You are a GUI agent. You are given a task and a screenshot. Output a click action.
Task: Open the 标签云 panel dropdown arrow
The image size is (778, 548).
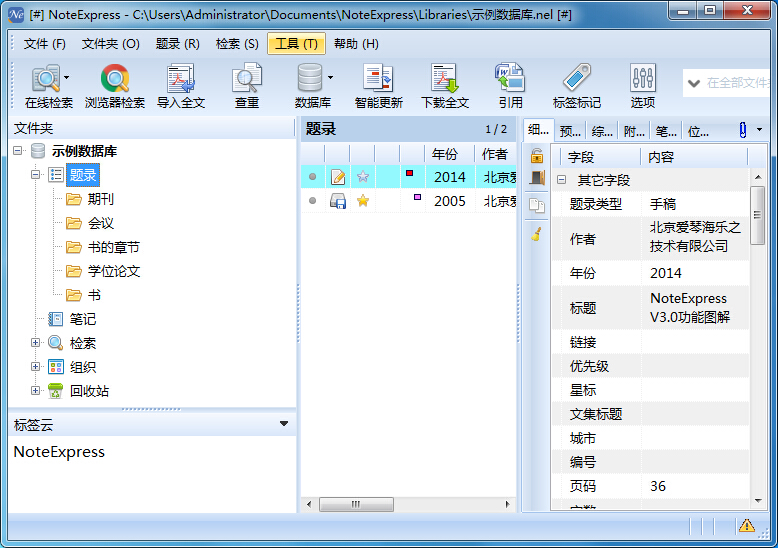(x=284, y=423)
